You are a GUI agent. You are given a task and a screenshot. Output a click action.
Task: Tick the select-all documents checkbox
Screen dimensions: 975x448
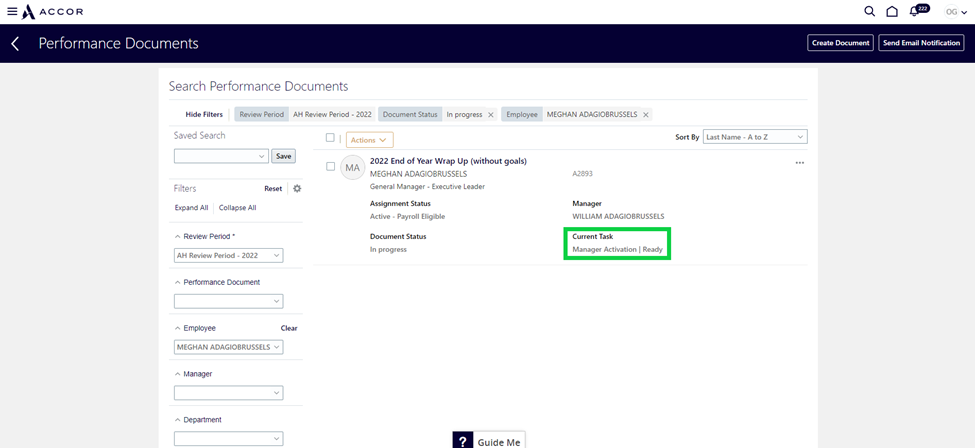tap(330, 138)
